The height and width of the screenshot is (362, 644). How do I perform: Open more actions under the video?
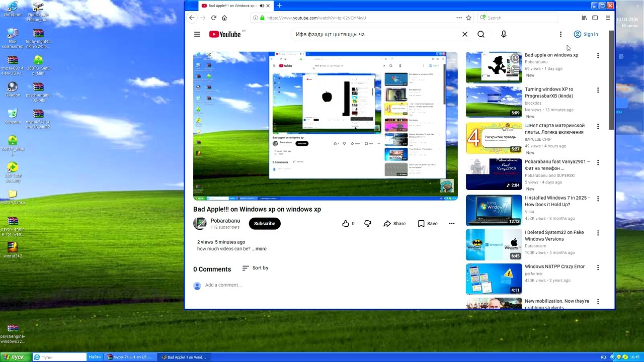[452, 224]
